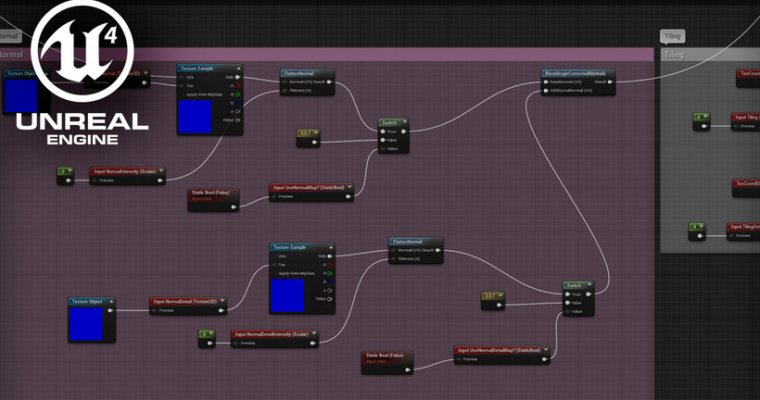Viewport: 760px width, 400px height.
Task: Select 0,0,1 constant node feeding the upper Switch
Action: tap(308, 138)
